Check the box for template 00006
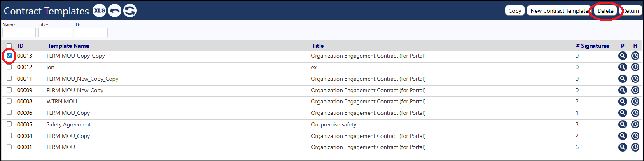Screen dimensions: 644x161 [9, 112]
